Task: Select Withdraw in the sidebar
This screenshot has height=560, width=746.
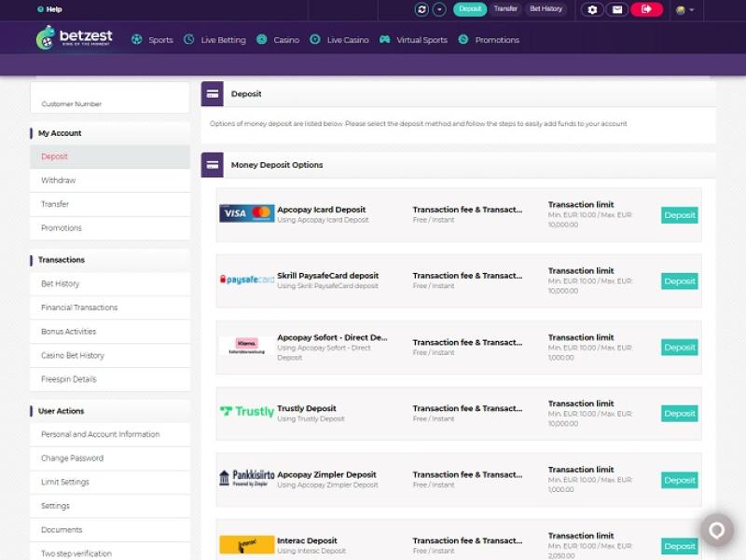Action: coord(110,181)
